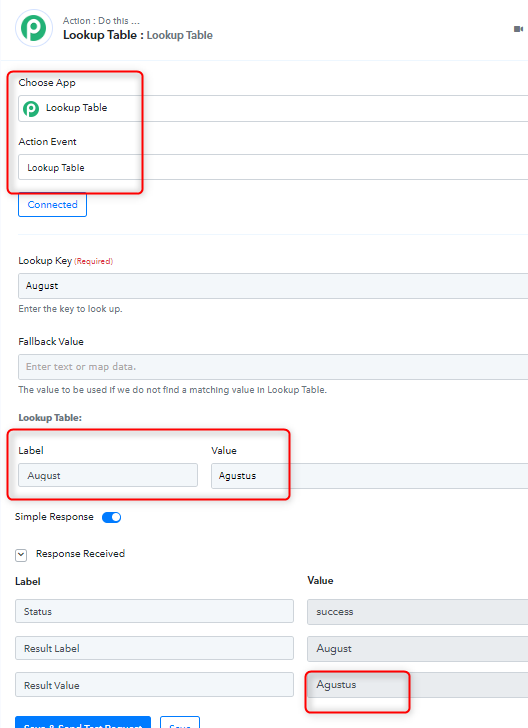Click the 'Lookup Key (Required)' label
This screenshot has width=528, height=728.
point(65,261)
